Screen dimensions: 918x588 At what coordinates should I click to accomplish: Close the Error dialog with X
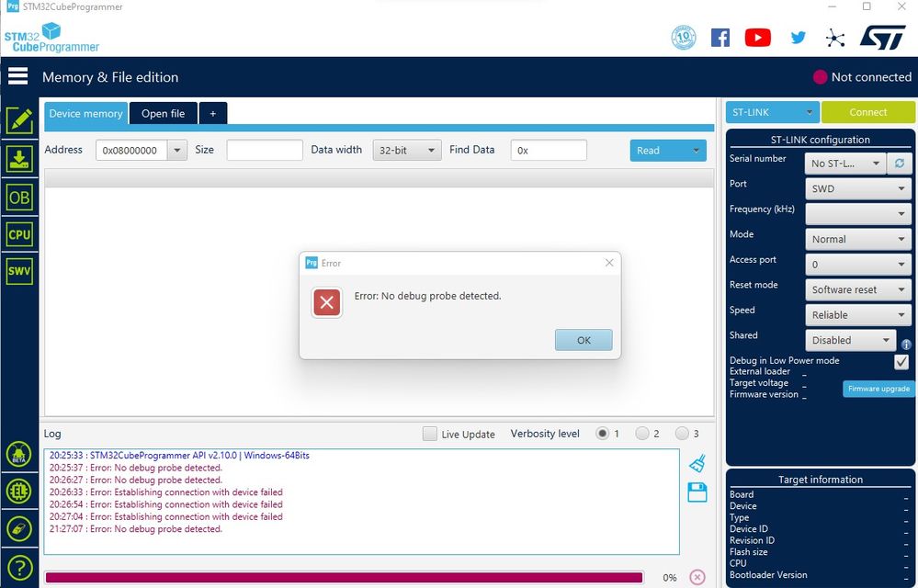(609, 263)
